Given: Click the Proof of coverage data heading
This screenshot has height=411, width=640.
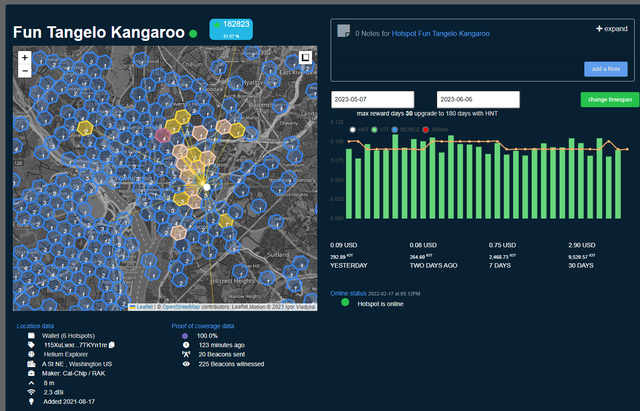Looking at the screenshot, I should (202, 326).
